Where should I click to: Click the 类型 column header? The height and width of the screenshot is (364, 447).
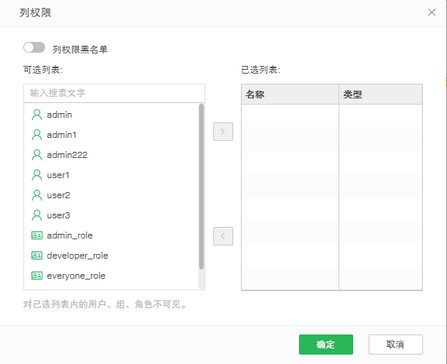tap(381, 95)
